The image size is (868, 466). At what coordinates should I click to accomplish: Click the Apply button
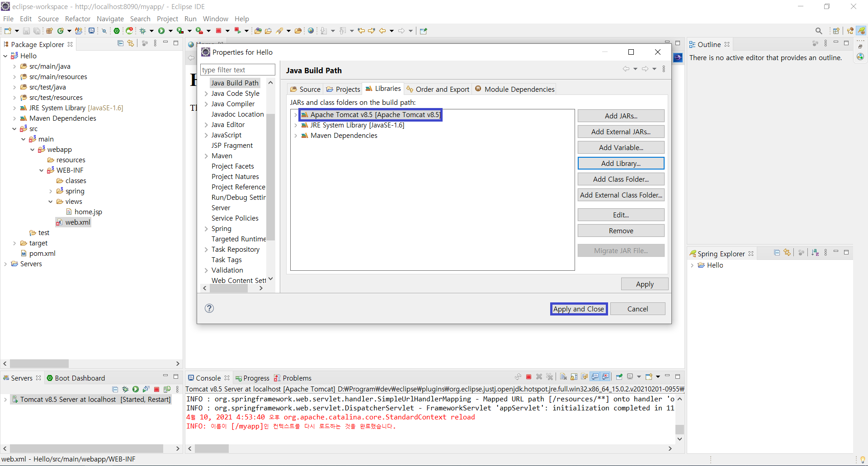(x=645, y=284)
